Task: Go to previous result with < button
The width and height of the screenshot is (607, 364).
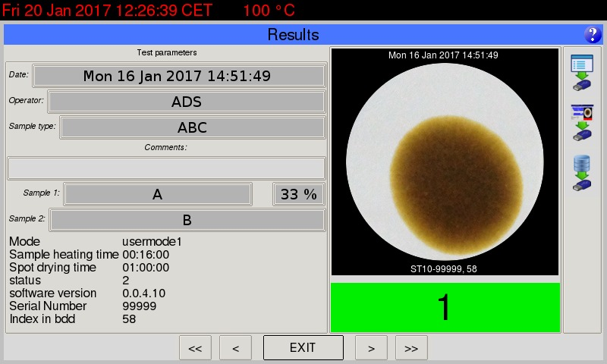Action: pyautogui.click(x=235, y=348)
